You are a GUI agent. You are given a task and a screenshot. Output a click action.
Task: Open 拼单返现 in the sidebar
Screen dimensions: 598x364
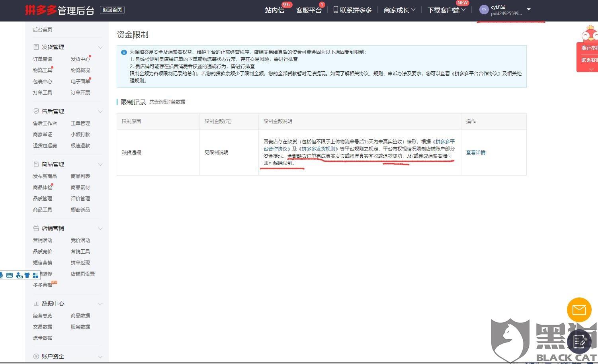pyautogui.click(x=80, y=262)
